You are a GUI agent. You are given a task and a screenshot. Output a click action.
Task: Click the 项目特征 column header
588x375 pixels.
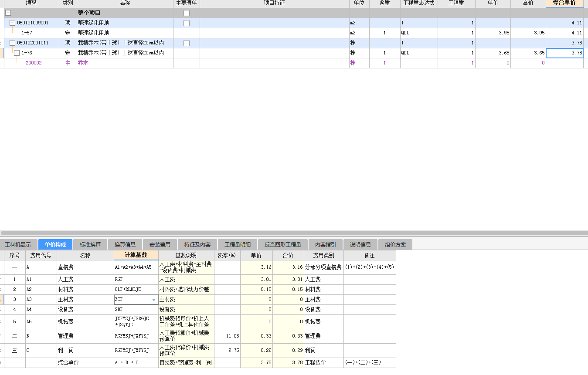pyautogui.click(x=275, y=3)
